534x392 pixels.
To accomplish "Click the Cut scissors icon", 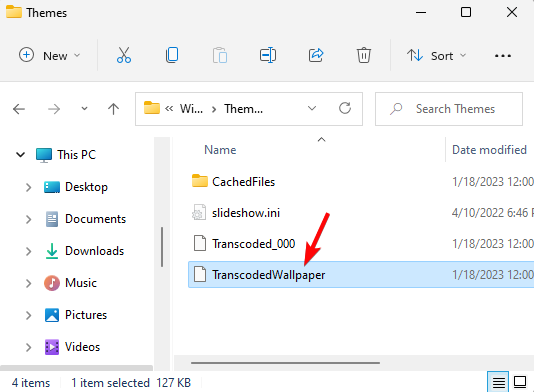I will (x=124, y=55).
